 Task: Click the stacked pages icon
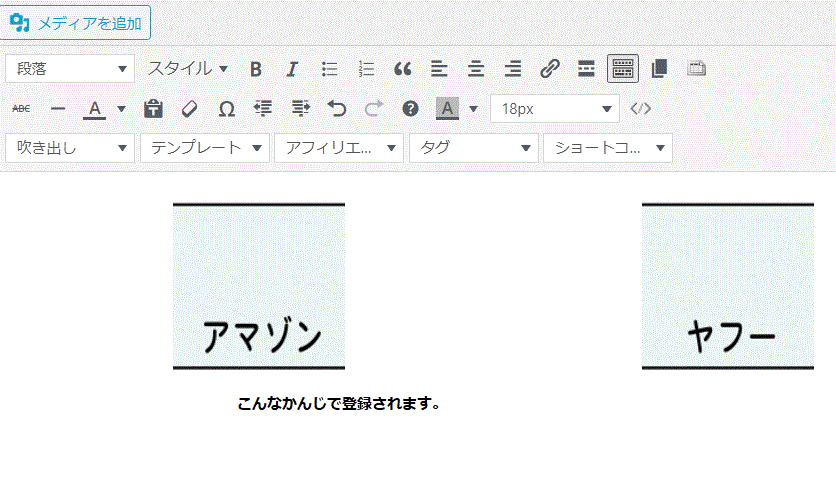[660, 69]
